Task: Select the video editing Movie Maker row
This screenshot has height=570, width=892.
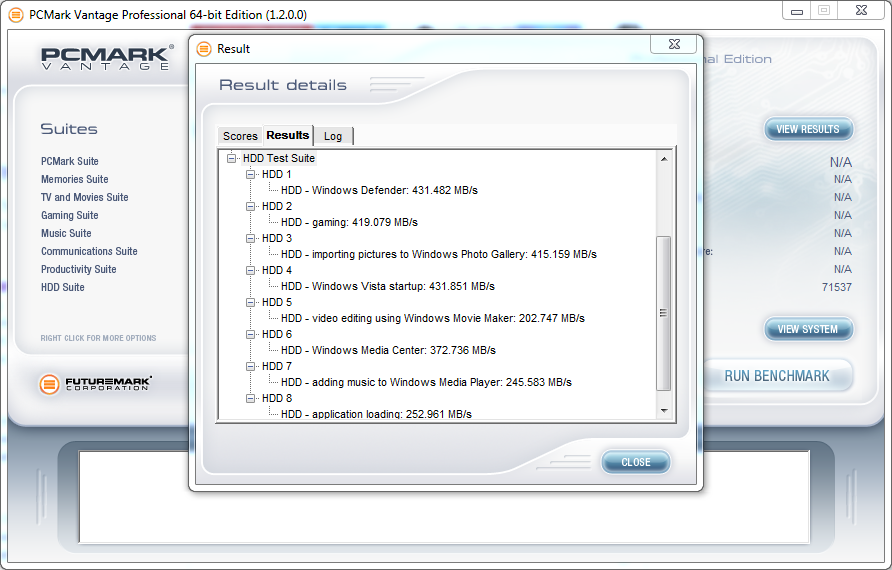Action: (x=433, y=318)
